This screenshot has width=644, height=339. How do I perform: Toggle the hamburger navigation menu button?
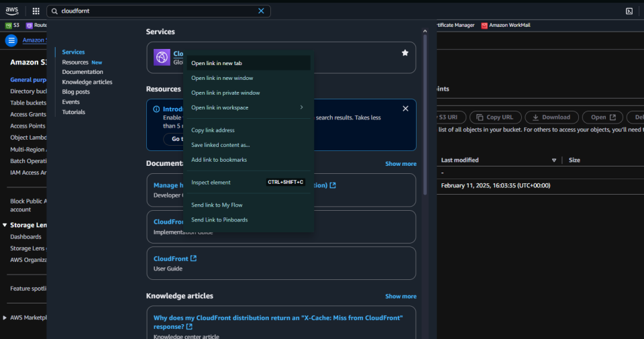click(x=11, y=40)
